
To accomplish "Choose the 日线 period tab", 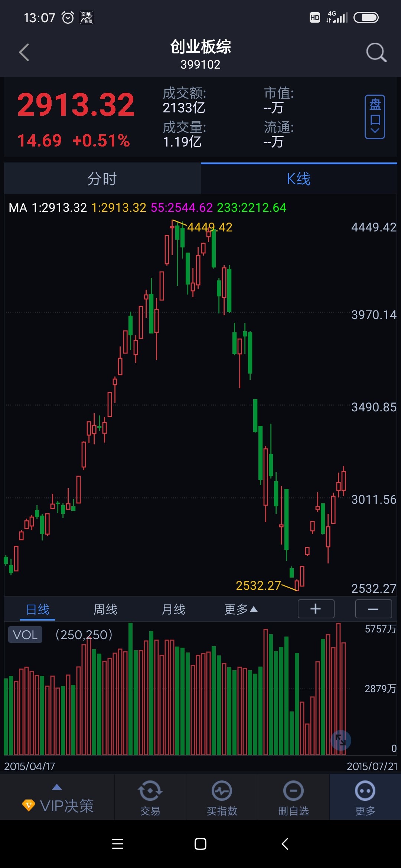I will [38, 609].
